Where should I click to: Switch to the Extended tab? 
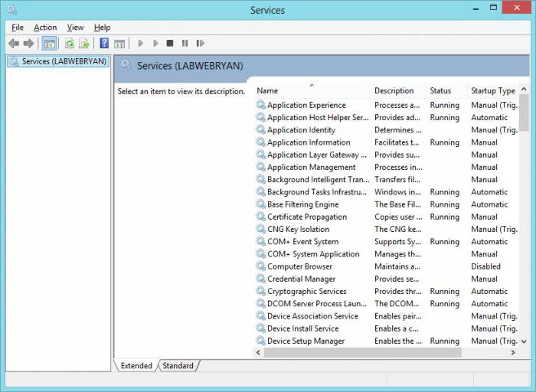(136, 366)
